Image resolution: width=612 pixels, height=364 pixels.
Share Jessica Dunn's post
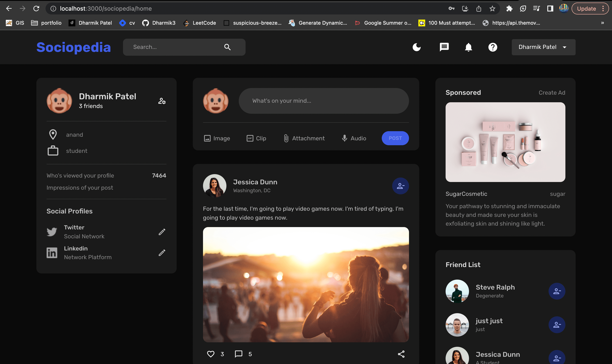tap(401, 354)
